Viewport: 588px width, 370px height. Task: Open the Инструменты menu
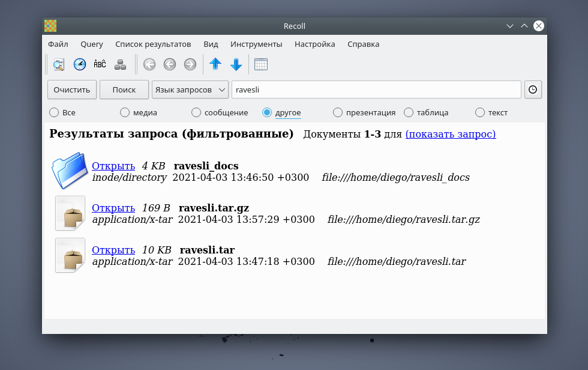(x=256, y=44)
